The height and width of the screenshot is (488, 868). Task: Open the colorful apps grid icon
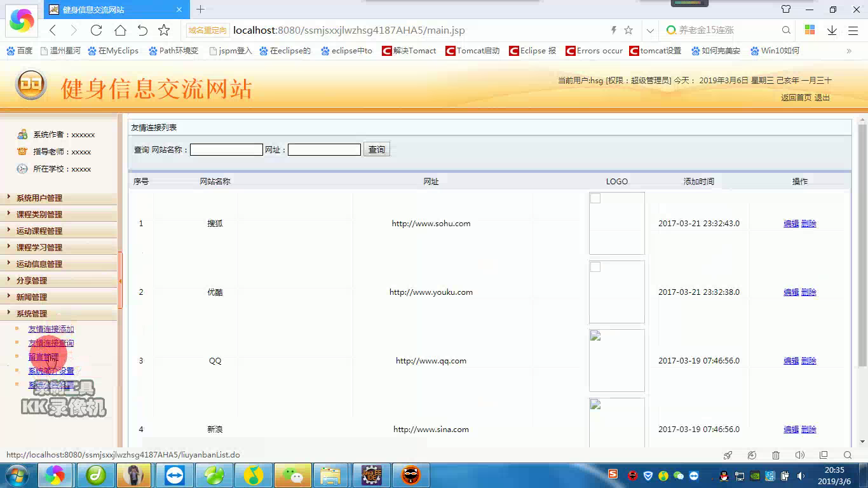point(810,30)
